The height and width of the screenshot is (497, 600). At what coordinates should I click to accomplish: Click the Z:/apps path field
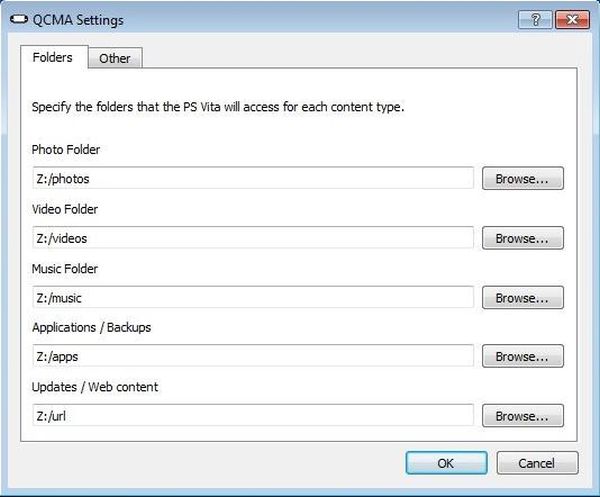253,356
